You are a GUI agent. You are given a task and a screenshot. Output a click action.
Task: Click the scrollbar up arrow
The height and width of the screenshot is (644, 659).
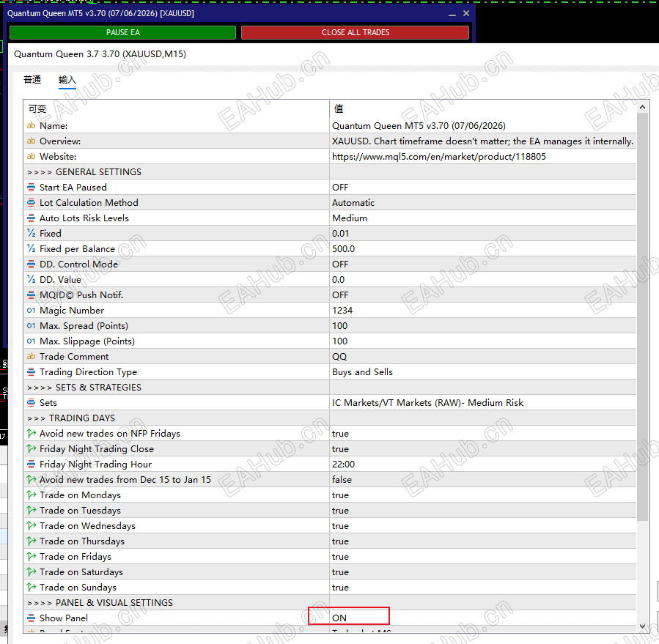tap(642, 107)
